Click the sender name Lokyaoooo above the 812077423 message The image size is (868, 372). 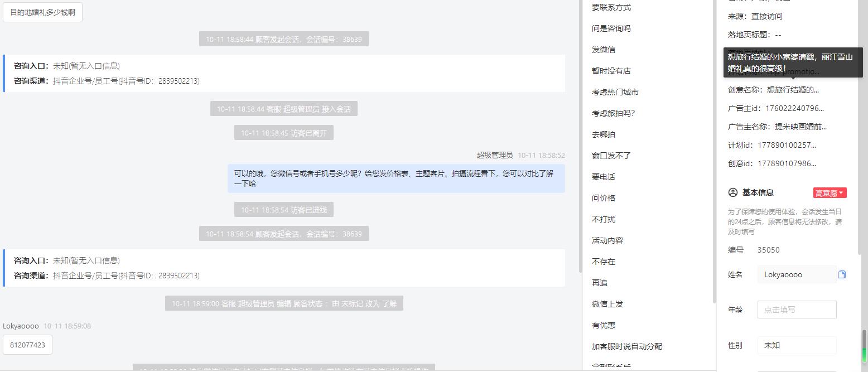coord(21,326)
